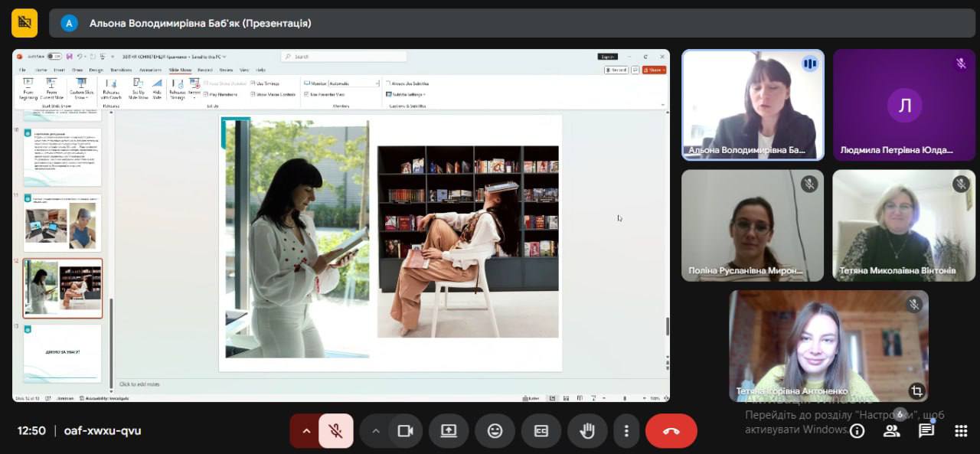Expand video settings arrow beside camera
Screen dimensions: 980x454
[375, 431]
